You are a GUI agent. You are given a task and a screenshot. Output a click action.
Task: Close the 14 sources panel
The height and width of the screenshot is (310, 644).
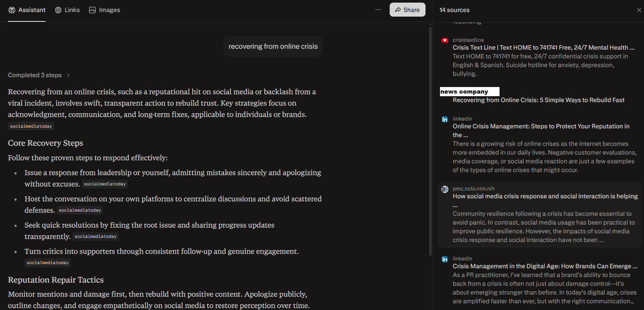tap(639, 10)
